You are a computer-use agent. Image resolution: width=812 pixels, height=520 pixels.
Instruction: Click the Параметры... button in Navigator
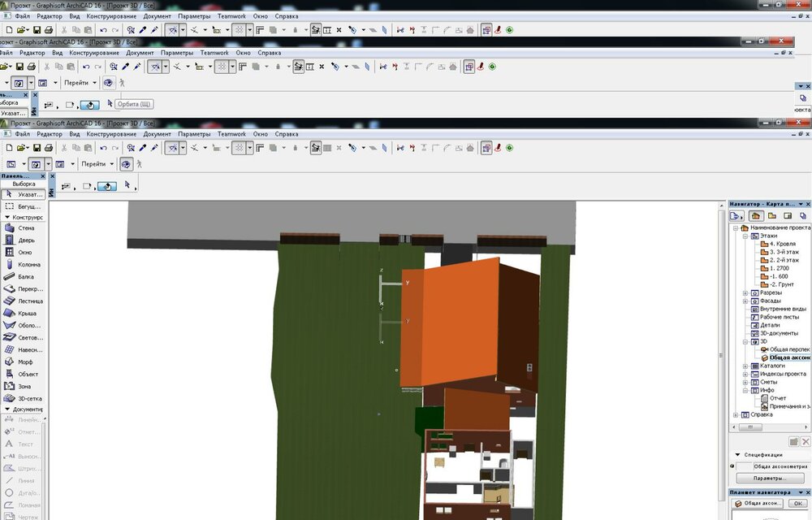click(x=770, y=478)
